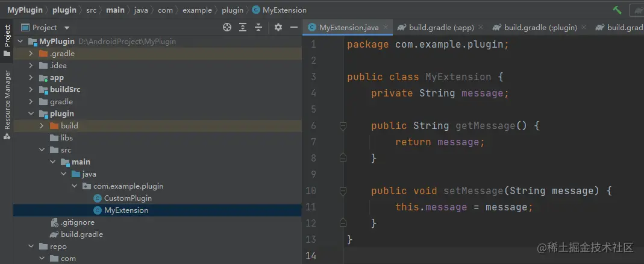
Task: Click src in the breadcrumb bar
Action: [91, 10]
